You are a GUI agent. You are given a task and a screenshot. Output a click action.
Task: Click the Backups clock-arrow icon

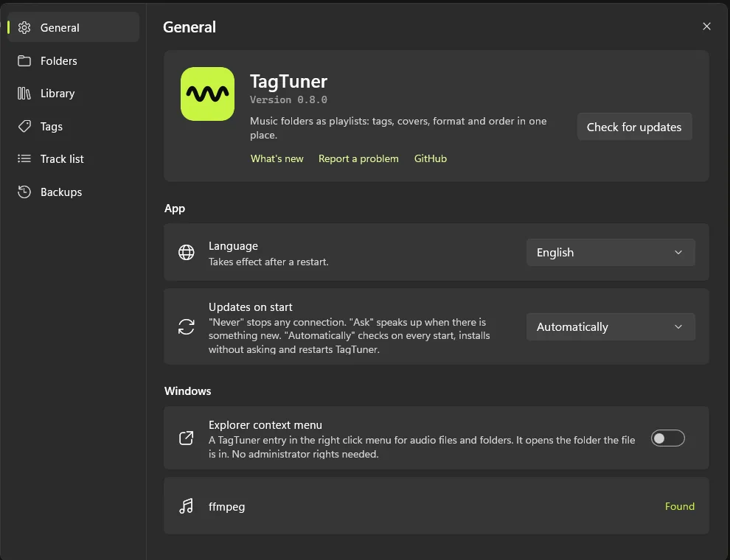pos(24,192)
